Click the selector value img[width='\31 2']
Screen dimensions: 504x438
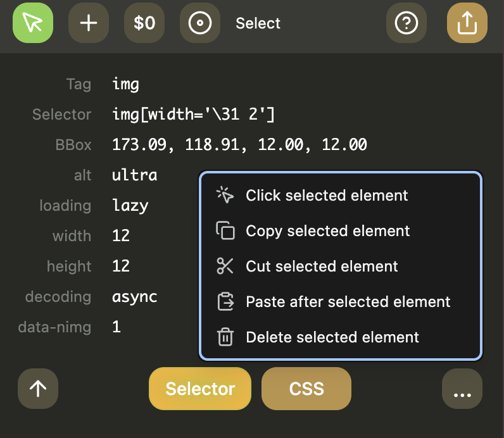(x=193, y=115)
